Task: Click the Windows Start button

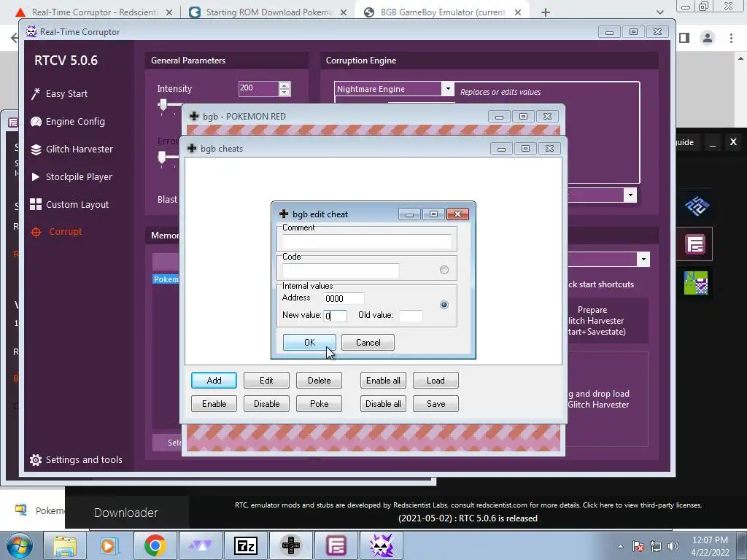Action: pos(19,545)
